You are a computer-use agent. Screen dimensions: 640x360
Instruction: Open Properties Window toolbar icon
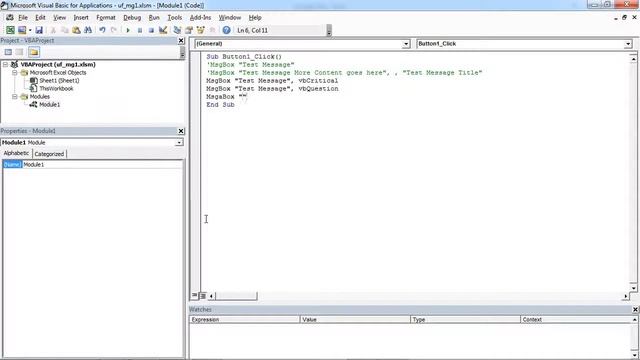pos(189,30)
